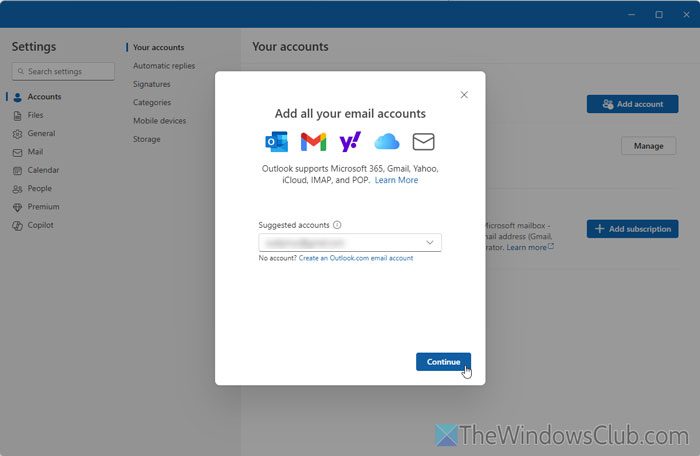The width and height of the screenshot is (700, 456).
Task: Close the Add accounts dialog
Action: click(464, 95)
